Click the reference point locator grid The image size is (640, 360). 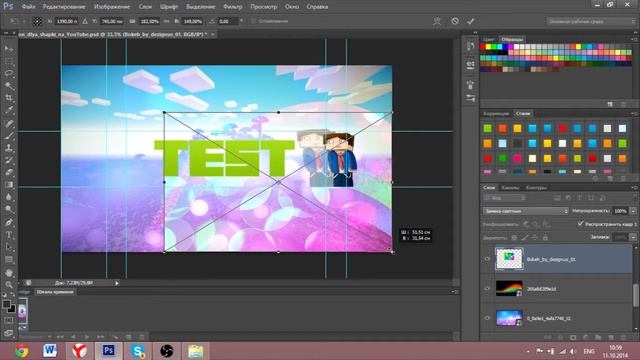point(37,21)
